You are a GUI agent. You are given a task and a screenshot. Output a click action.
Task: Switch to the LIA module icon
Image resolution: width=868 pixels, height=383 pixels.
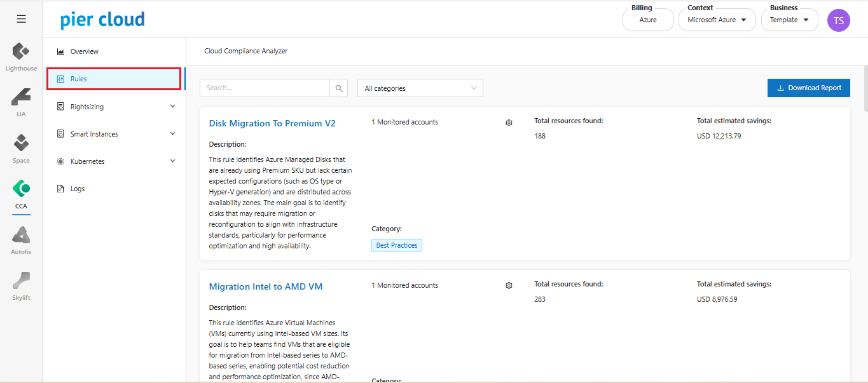(x=21, y=98)
